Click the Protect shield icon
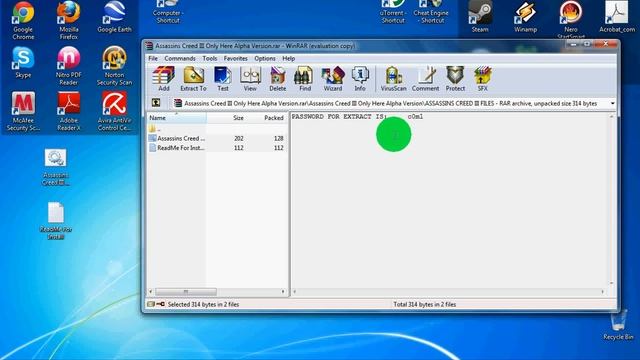The width and height of the screenshot is (640, 360). (x=455, y=79)
